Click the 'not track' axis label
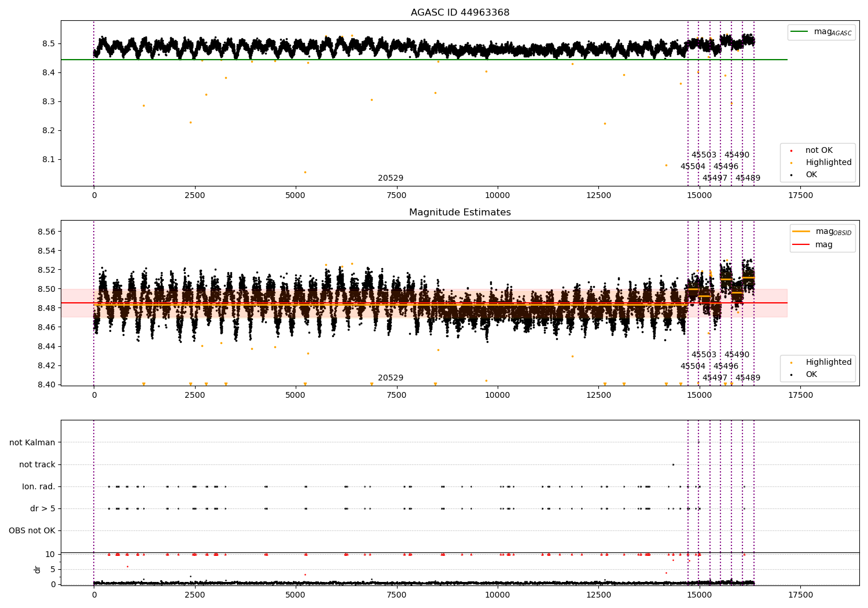This screenshot has width=868, height=608. (37, 464)
